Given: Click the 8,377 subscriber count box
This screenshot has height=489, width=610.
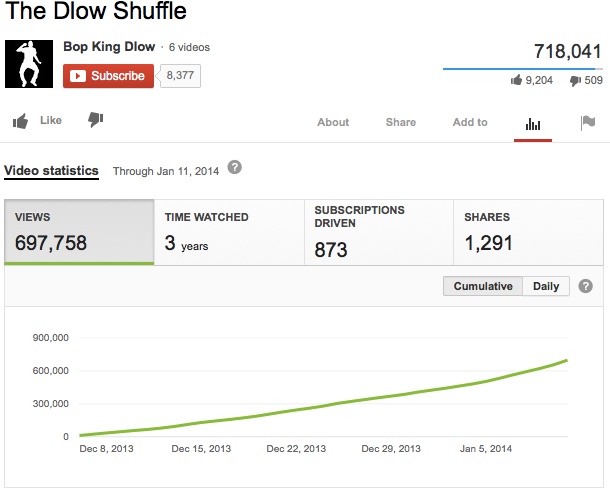Looking at the screenshot, I should 180,75.
